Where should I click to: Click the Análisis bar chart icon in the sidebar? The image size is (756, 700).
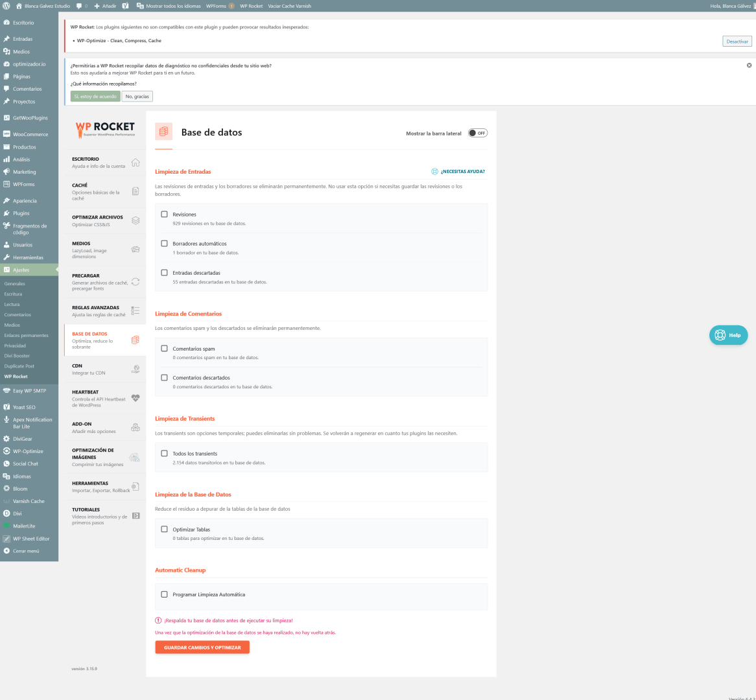pyautogui.click(x=6, y=159)
